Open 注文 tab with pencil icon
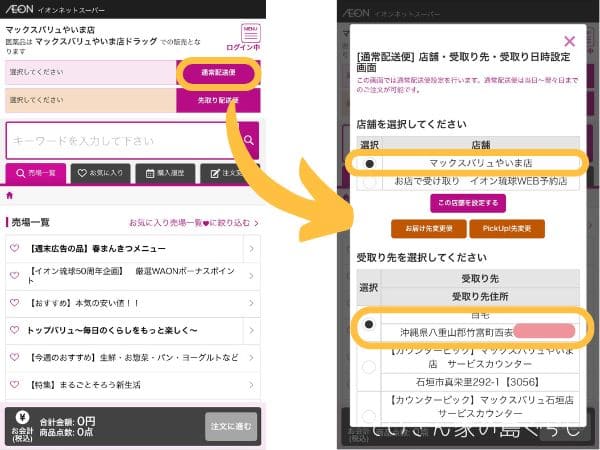This screenshot has height=450, width=600. click(x=230, y=173)
